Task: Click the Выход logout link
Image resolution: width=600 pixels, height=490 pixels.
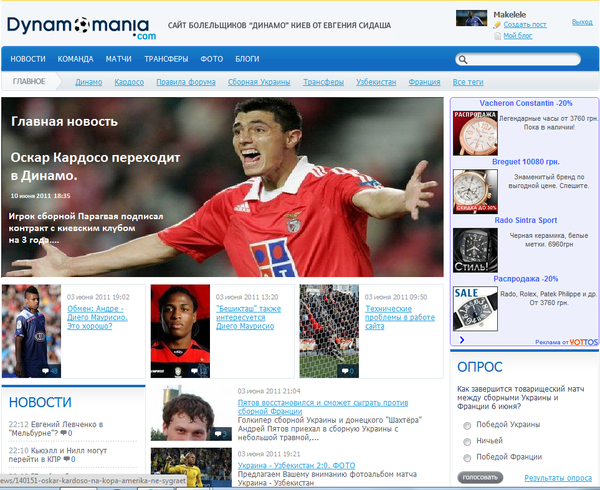Action: (x=581, y=21)
